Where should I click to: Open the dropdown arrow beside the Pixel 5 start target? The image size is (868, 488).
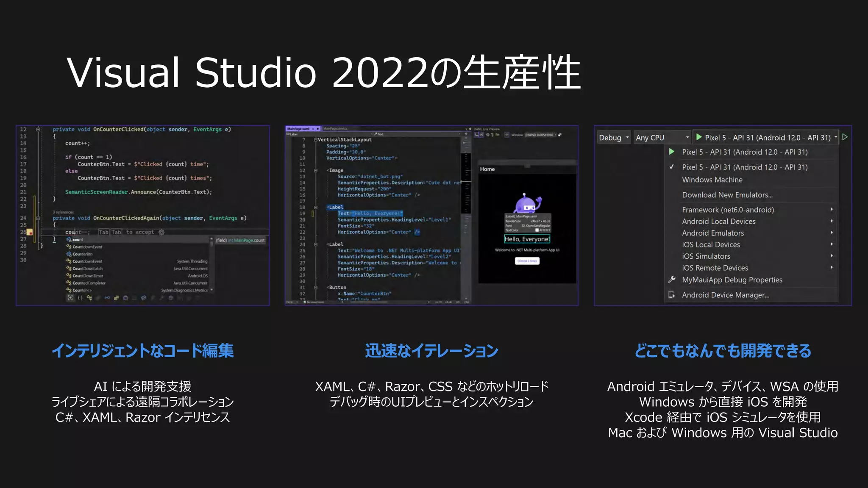pos(836,137)
